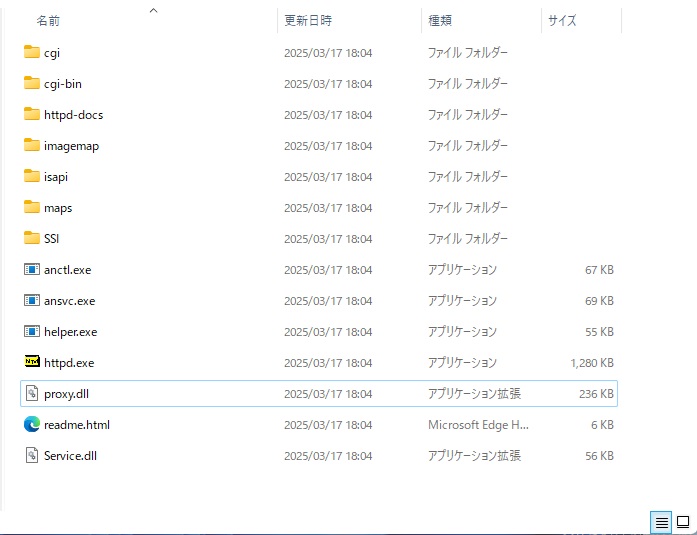Viewport: 697px width, 535px height.
Task: Select the imagemap folder name
Action: coord(71,146)
